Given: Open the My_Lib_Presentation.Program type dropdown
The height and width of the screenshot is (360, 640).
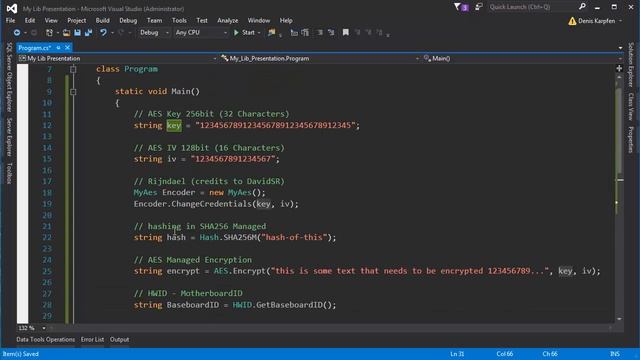Looking at the screenshot, I should coord(320,58).
